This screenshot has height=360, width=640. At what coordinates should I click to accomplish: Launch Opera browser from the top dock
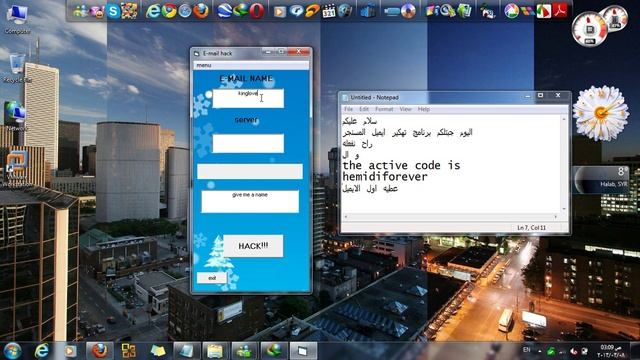[x=257, y=11]
